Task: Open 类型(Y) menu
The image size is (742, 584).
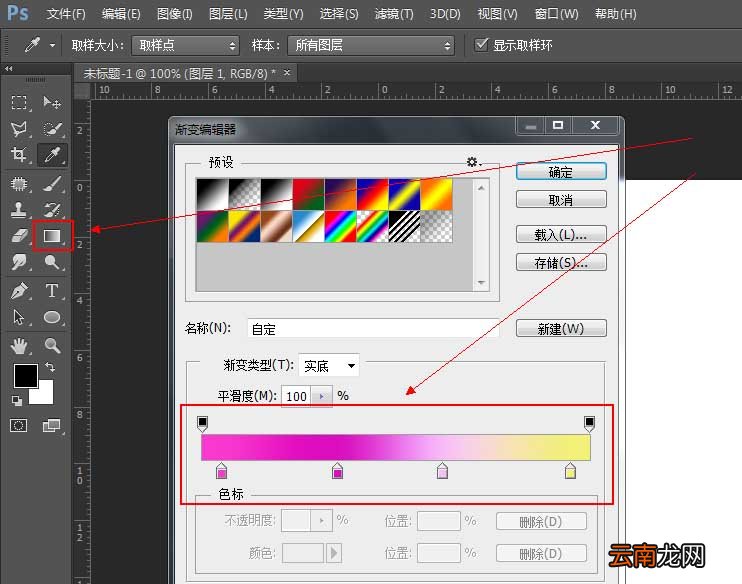Action: [x=283, y=14]
